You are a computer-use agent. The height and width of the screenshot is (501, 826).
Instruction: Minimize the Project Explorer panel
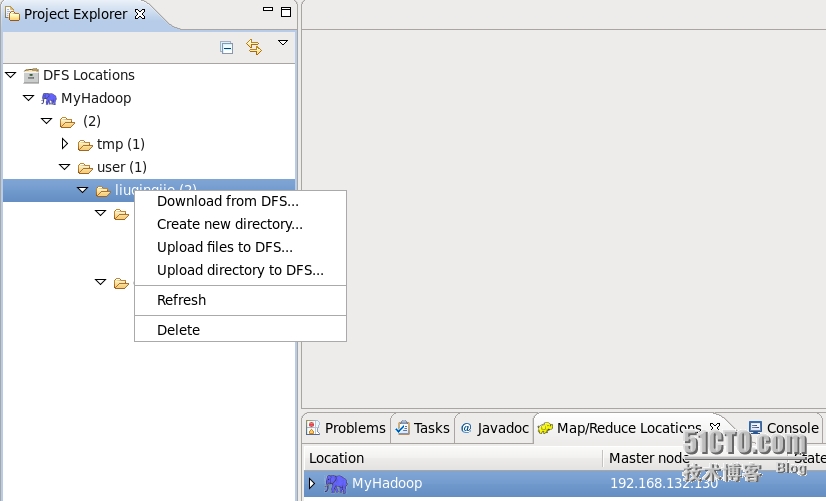point(268,9)
